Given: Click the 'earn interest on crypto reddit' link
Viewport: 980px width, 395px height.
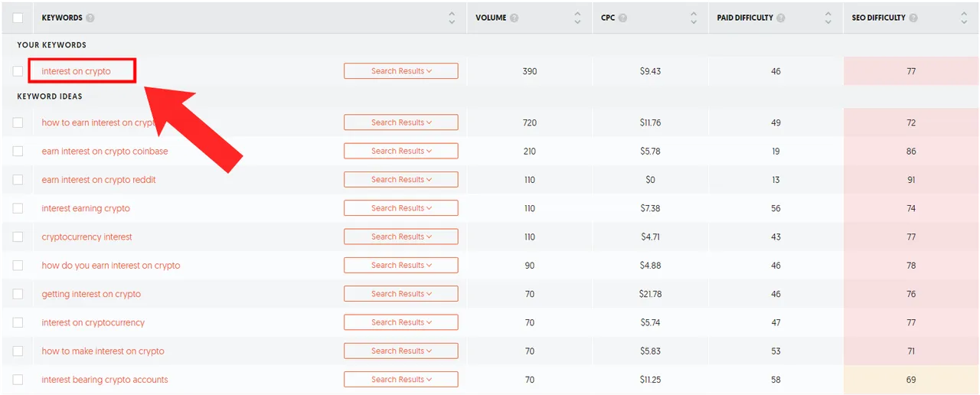Looking at the screenshot, I should pyautogui.click(x=99, y=180).
